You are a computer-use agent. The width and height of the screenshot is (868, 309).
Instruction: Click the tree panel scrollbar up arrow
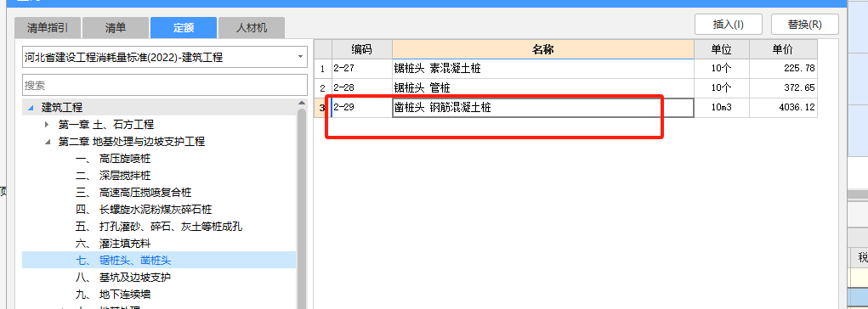(x=302, y=104)
